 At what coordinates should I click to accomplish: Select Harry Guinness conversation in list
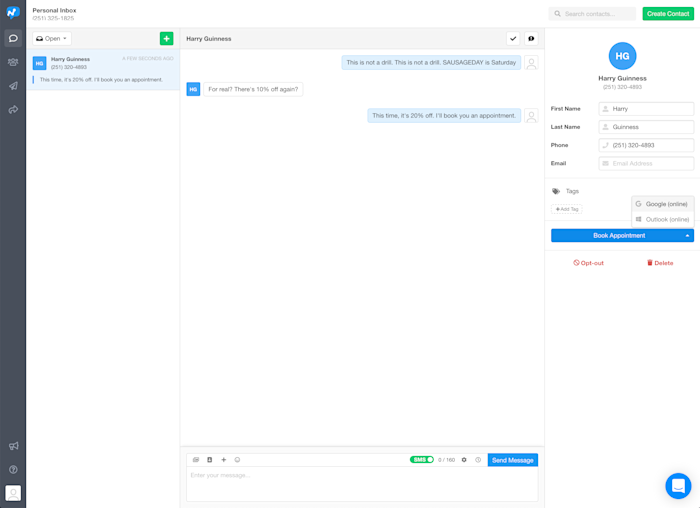coord(103,70)
